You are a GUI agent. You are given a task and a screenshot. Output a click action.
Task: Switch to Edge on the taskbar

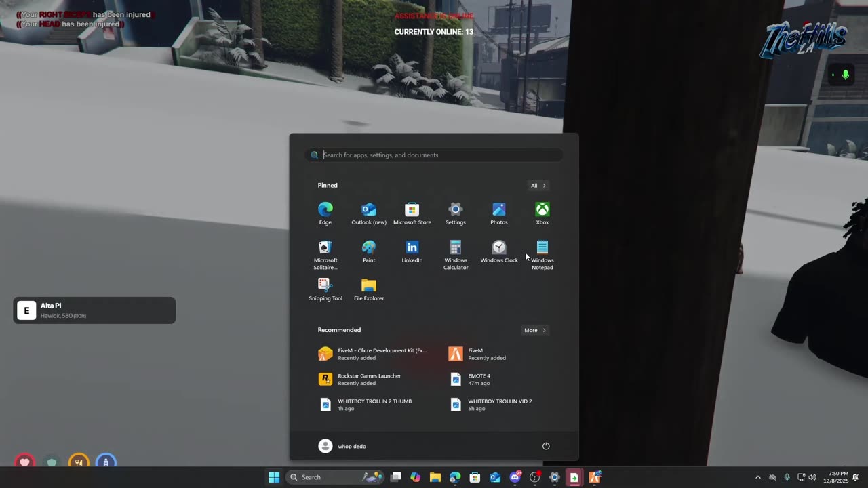tap(455, 477)
